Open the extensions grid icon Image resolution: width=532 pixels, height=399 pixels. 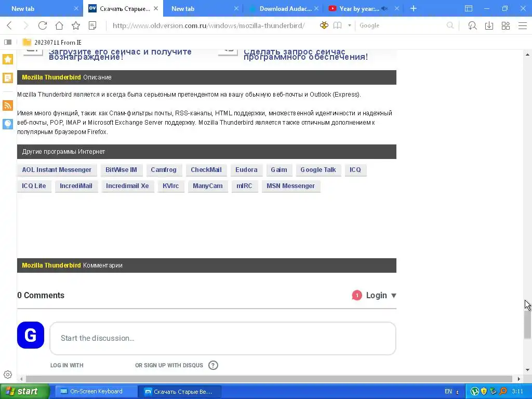pyautogui.click(x=506, y=25)
